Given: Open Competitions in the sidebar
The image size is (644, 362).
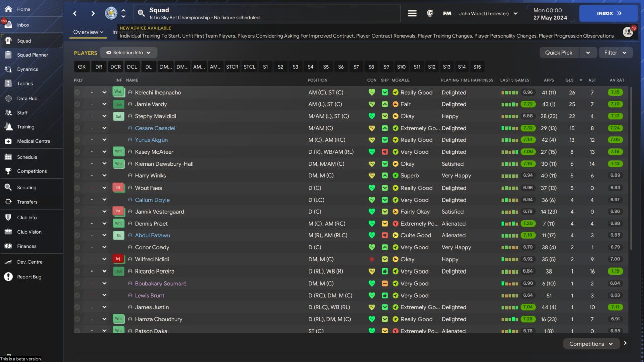Looking at the screenshot, I should (32, 171).
